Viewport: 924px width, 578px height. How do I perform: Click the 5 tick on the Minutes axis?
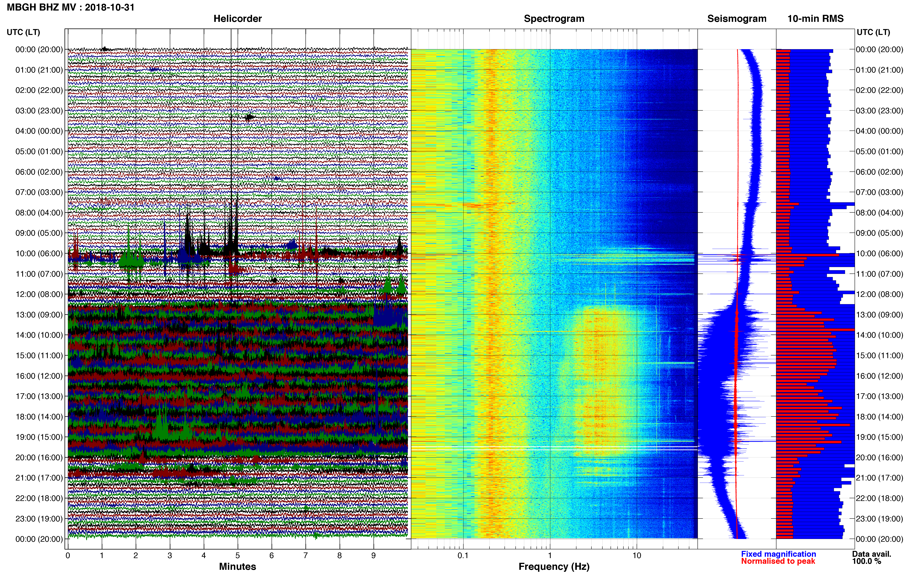[238, 555]
